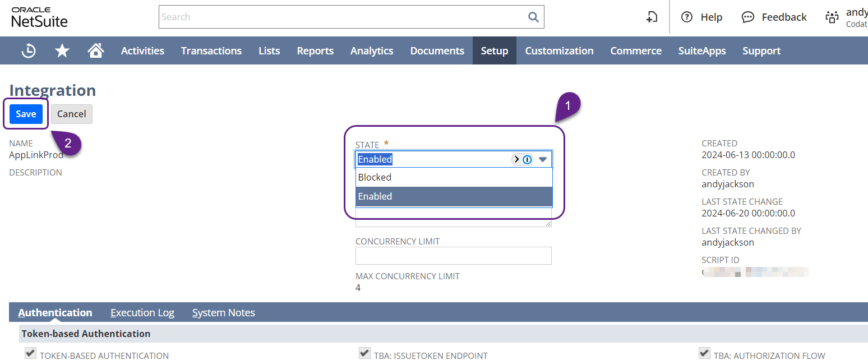
Task: Open the 1Password icon in the State field
Action: [526, 159]
